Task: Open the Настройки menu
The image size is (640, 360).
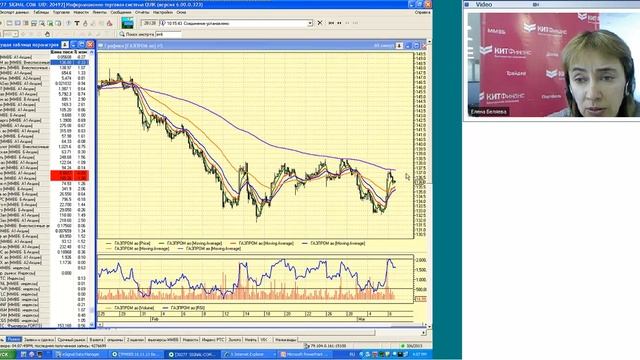Action: (163, 12)
